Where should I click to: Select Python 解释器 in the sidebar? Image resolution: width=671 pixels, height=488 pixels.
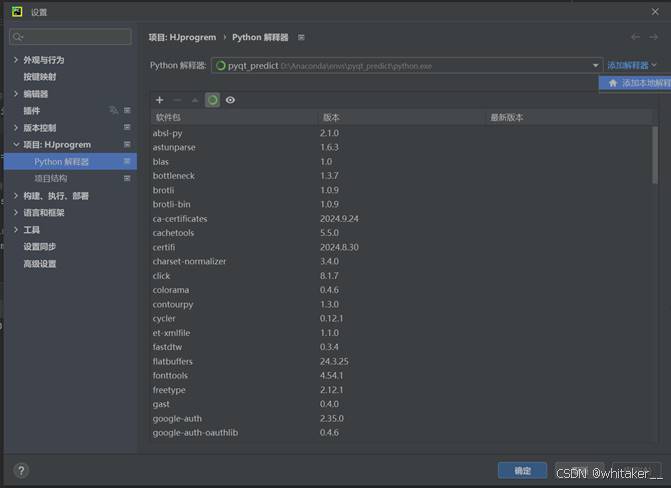pyautogui.click(x=70, y=161)
